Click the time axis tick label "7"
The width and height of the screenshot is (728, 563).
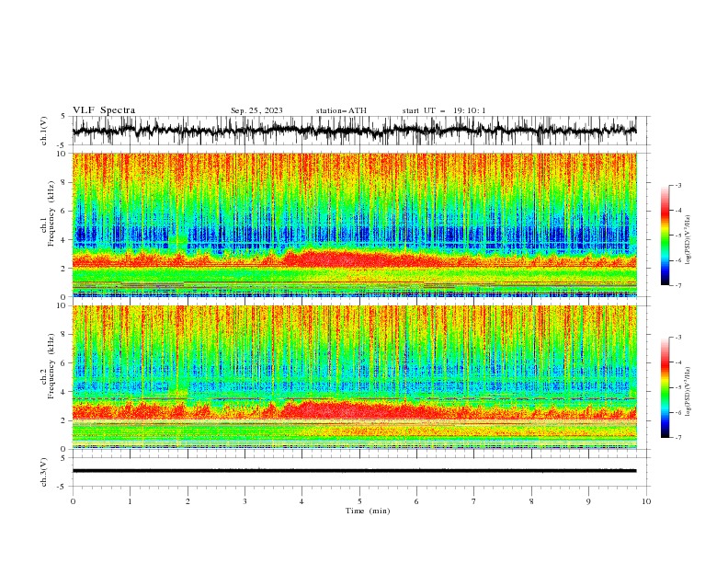pos(474,501)
